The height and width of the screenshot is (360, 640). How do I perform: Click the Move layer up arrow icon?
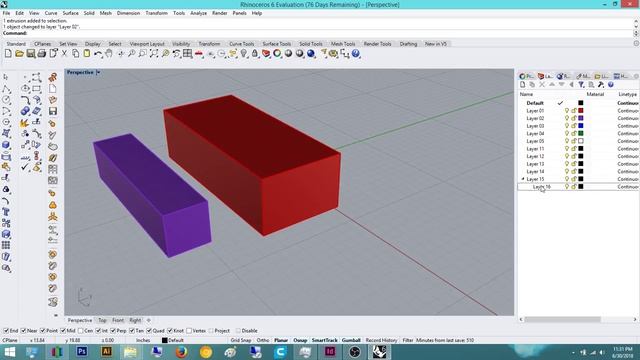pyautogui.click(x=552, y=84)
